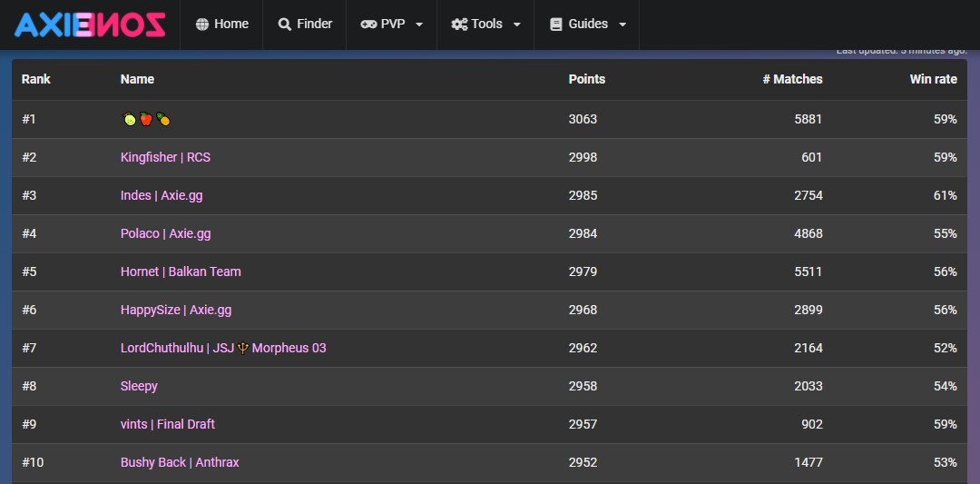Screen dimensions: 980x484
Task: Open the PVP menu label
Action: pos(393,24)
